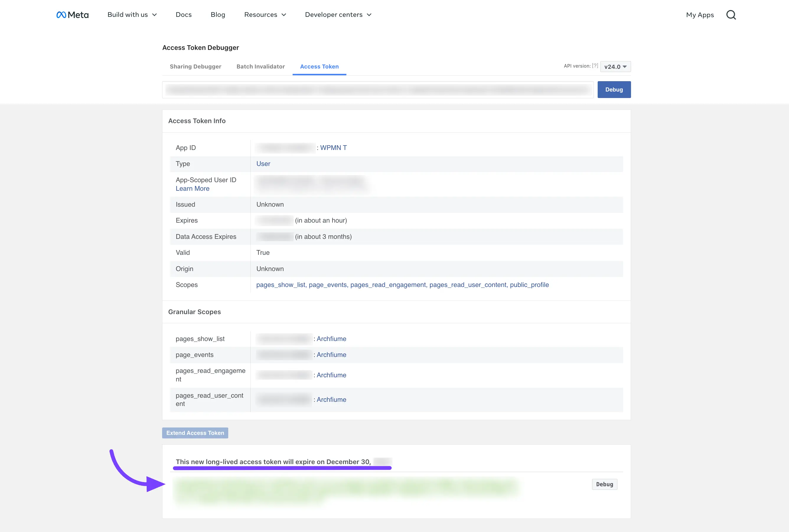Click the Extend Access Token button
This screenshot has height=532, width=789.
point(195,433)
